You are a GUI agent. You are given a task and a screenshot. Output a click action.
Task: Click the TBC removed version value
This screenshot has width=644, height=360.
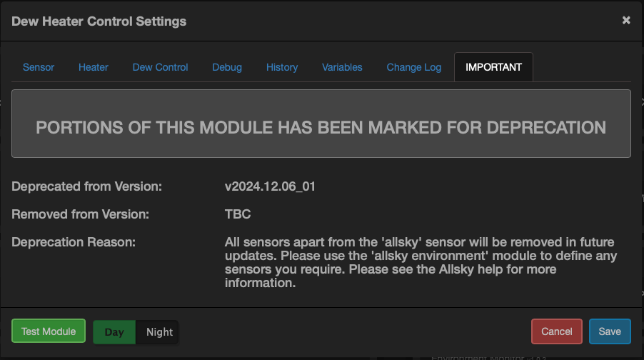tap(238, 214)
